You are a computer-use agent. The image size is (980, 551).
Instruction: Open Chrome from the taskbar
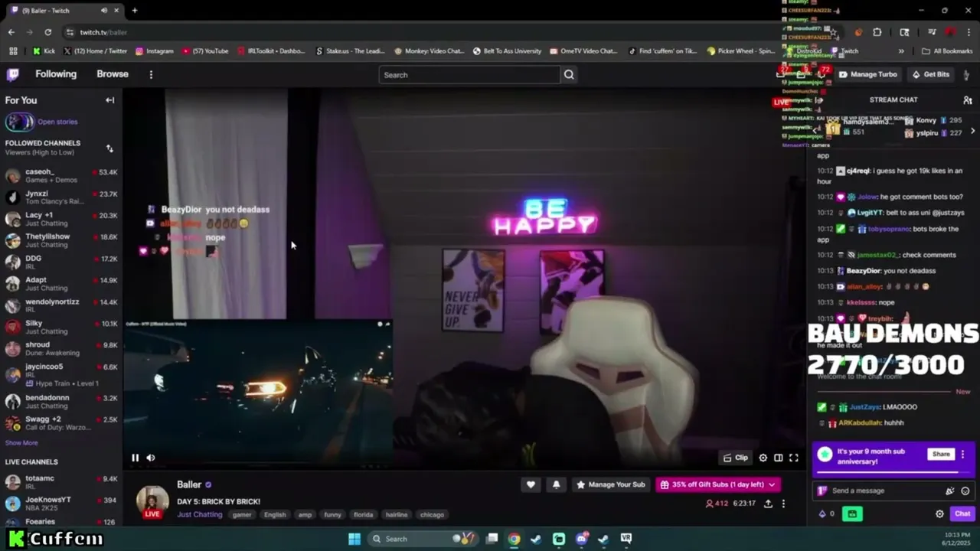coord(514,539)
